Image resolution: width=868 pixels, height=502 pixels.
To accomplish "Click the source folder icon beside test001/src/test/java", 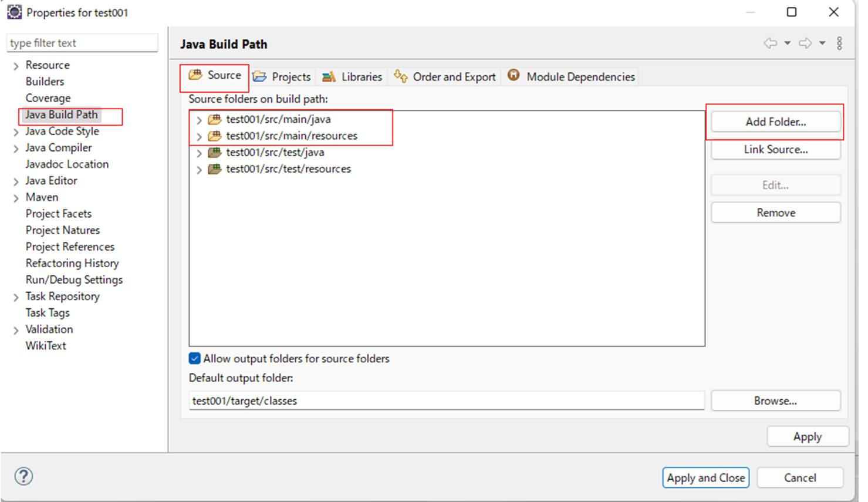I will [x=214, y=152].
